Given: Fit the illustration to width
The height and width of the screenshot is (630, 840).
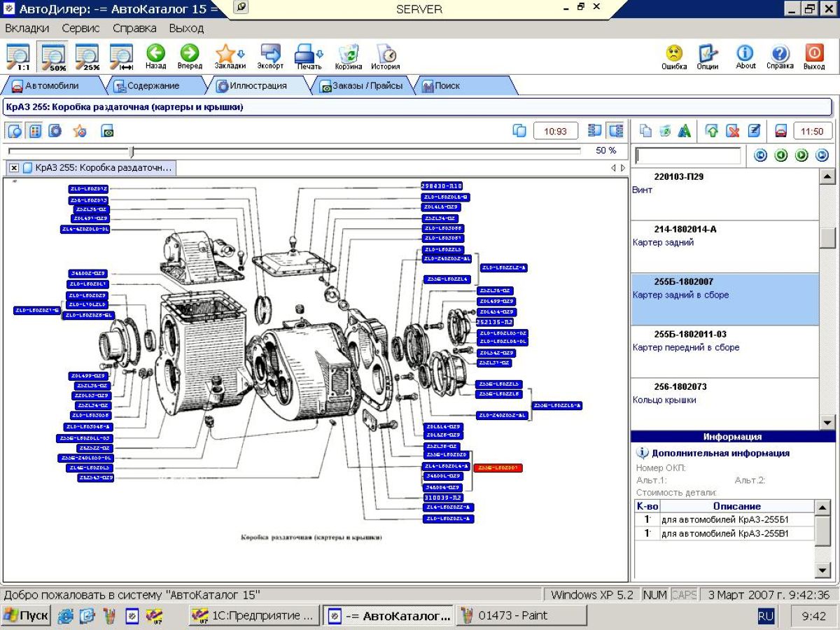Looking at the screenshot, I should pos(122,57).
